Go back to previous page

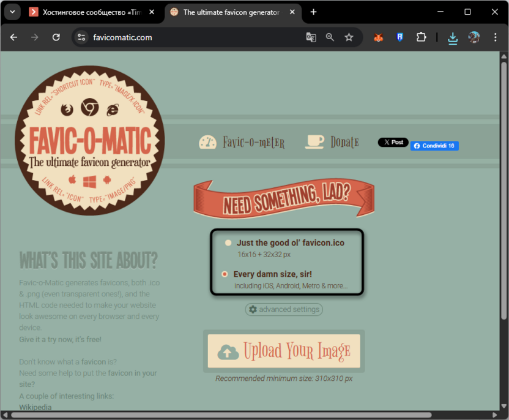(x=13, y=37)
